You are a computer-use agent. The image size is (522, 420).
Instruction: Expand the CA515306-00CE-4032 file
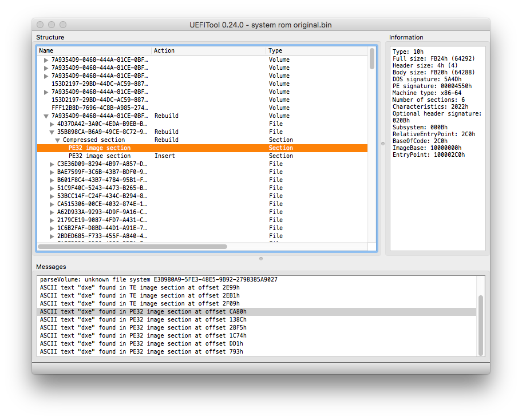tap(52, 204)
